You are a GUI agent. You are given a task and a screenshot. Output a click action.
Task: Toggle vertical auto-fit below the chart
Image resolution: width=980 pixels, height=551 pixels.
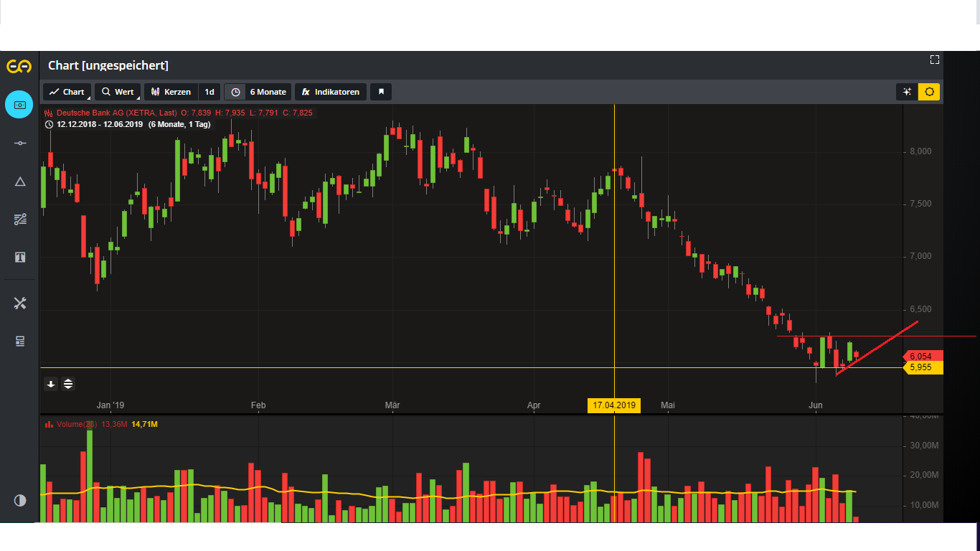68,384
